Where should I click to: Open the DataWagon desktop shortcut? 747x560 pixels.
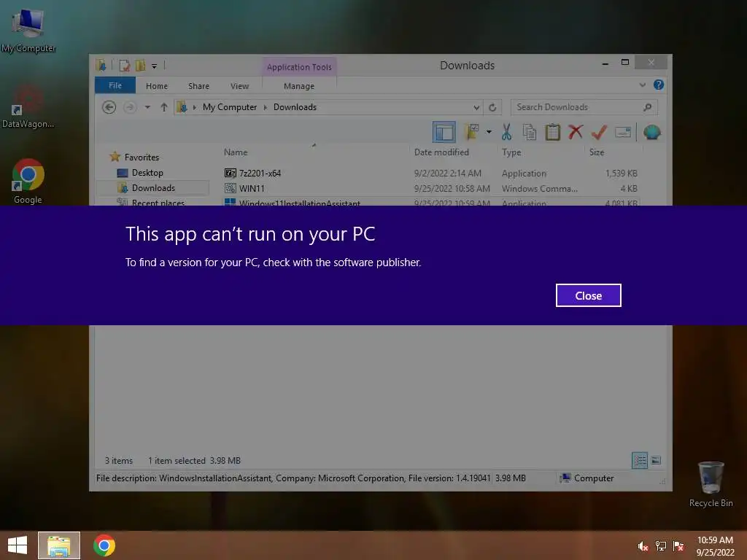click(x=28, y=107)
